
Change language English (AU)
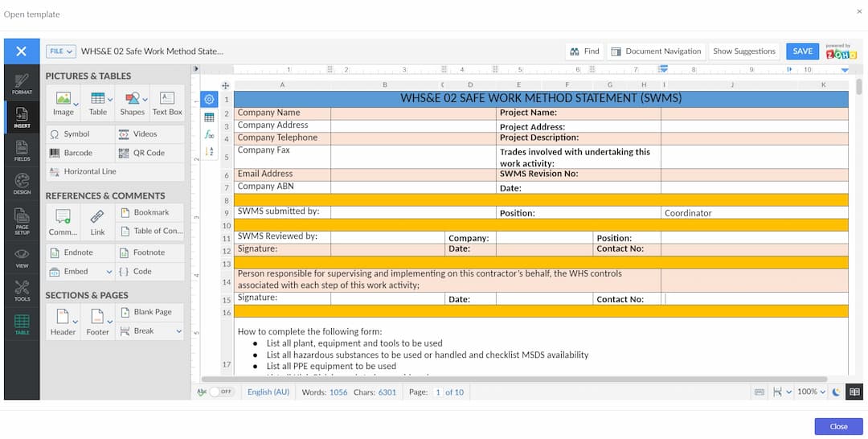pos(268,392)
